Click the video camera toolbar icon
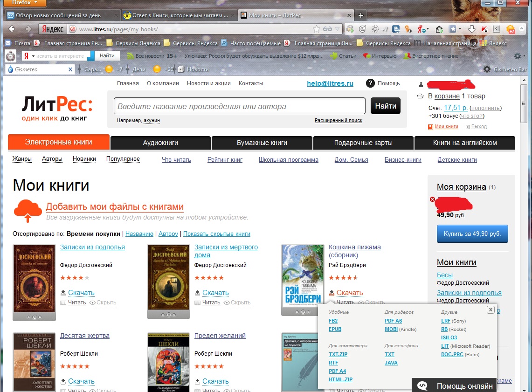The image size is (532, 392). pos(350,29)
